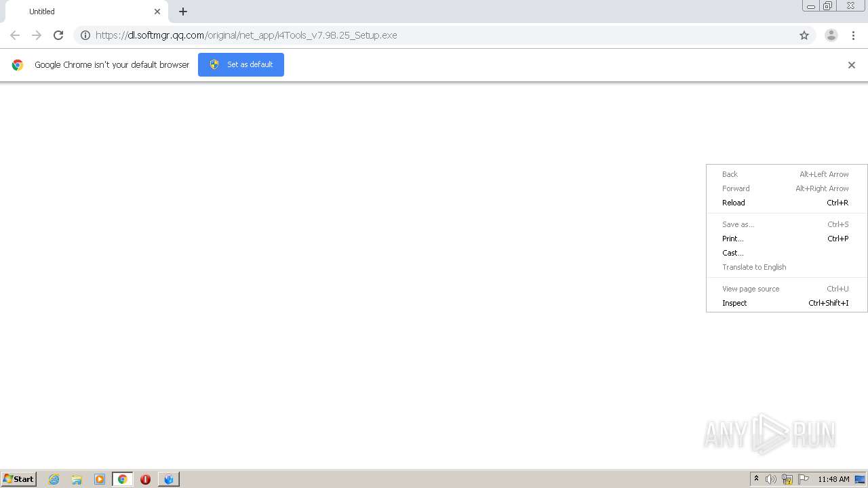868x488 pixels.
Task: Launch Internet Explorer from the taskbar
Action: pos(54,479)
